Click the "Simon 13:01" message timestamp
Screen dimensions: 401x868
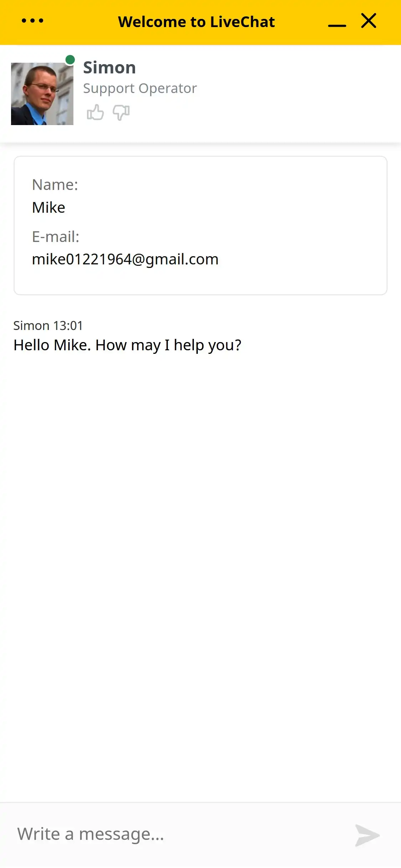point(48,326)
